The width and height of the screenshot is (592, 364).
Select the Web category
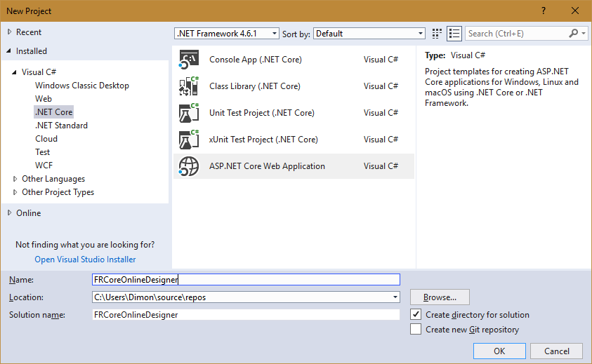(44, 99)
